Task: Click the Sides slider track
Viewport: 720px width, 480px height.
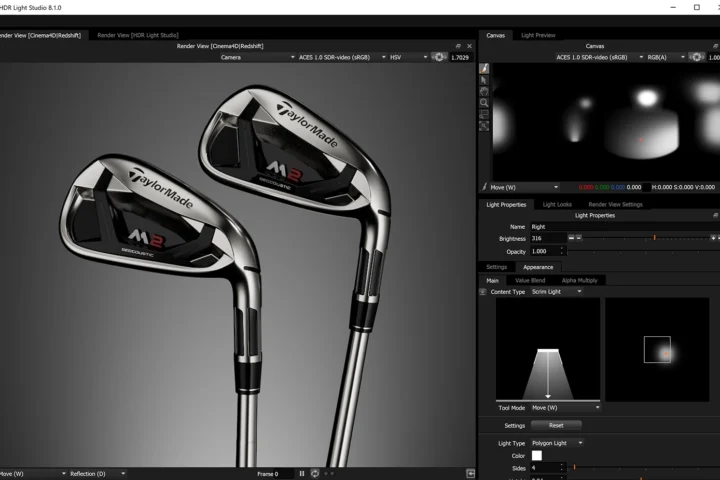Action: 645,468
